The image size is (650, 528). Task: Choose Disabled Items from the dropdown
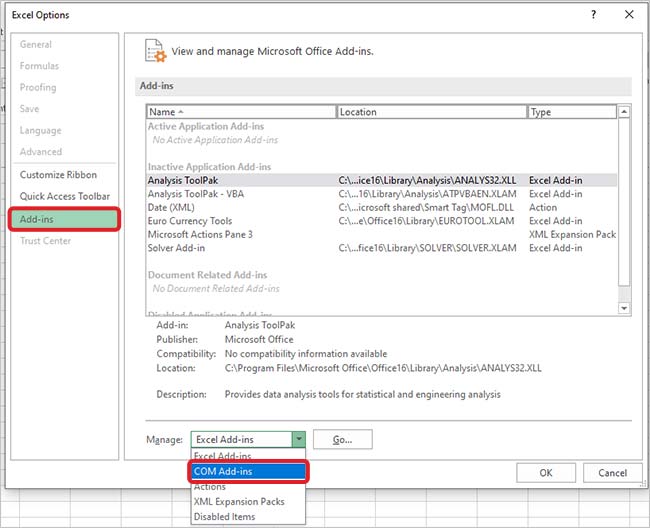point(248,517)
